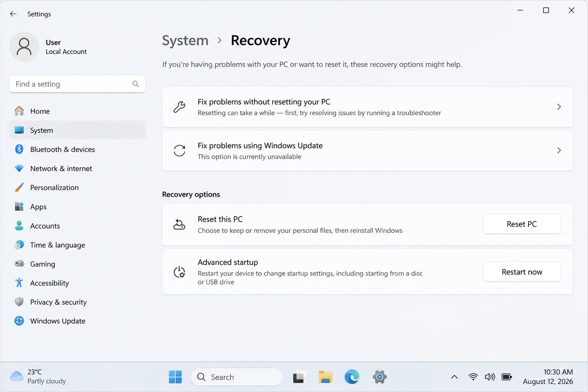
Task: Click the 'Recovery options' heading
Action: point(191,194)
